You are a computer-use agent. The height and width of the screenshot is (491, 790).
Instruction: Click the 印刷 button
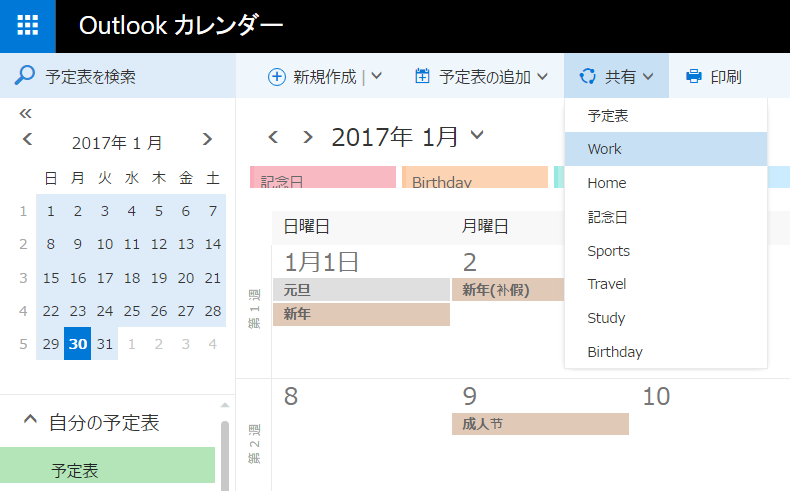tap(714, 77)
